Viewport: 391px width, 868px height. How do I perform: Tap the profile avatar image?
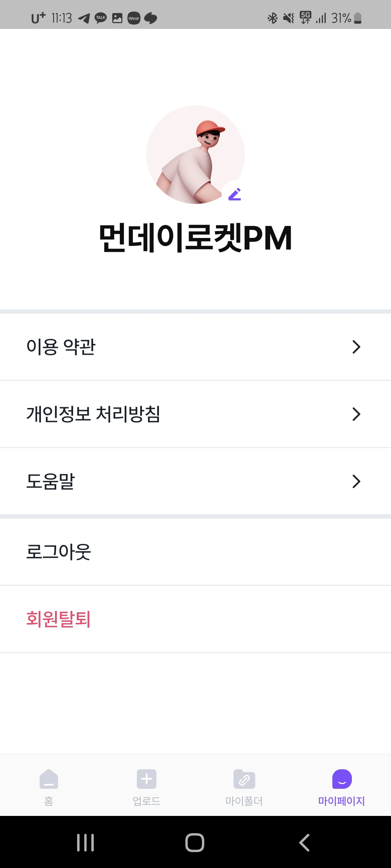(195, 156)
